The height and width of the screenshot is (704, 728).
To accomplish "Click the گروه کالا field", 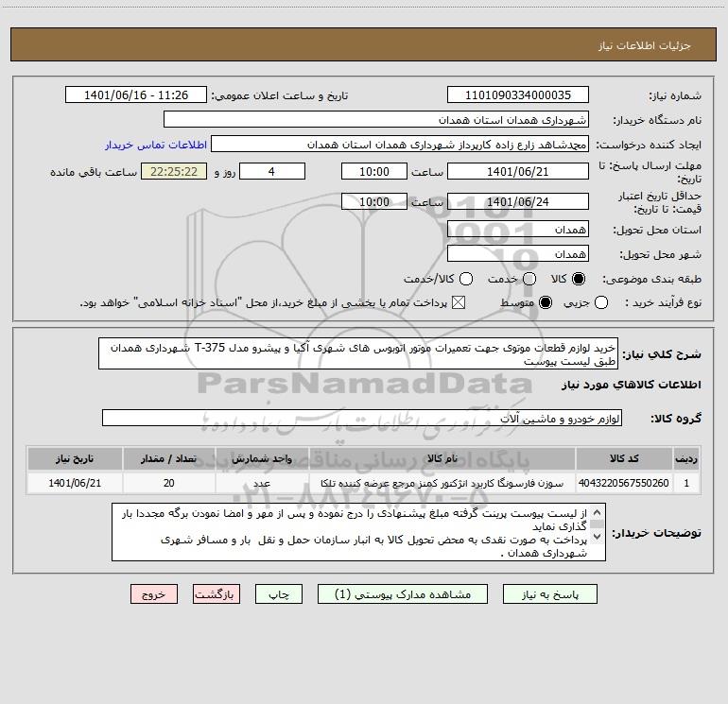I will [362, 418].
